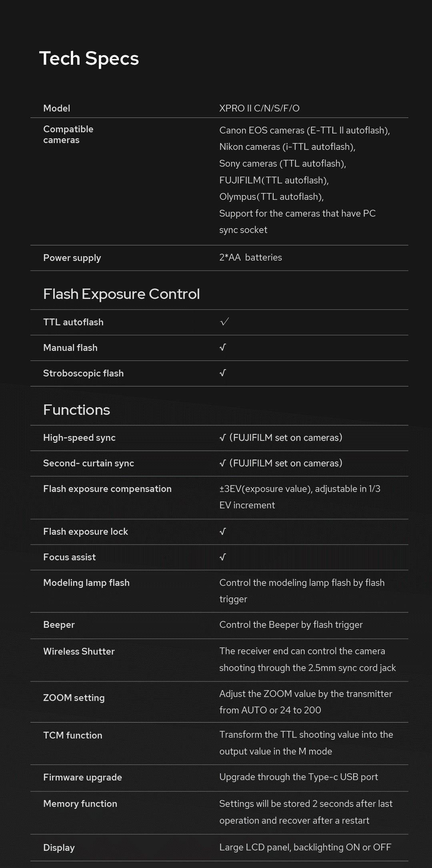Click the Power supply label
Screen dimensions: 432x868
[72, 258]
